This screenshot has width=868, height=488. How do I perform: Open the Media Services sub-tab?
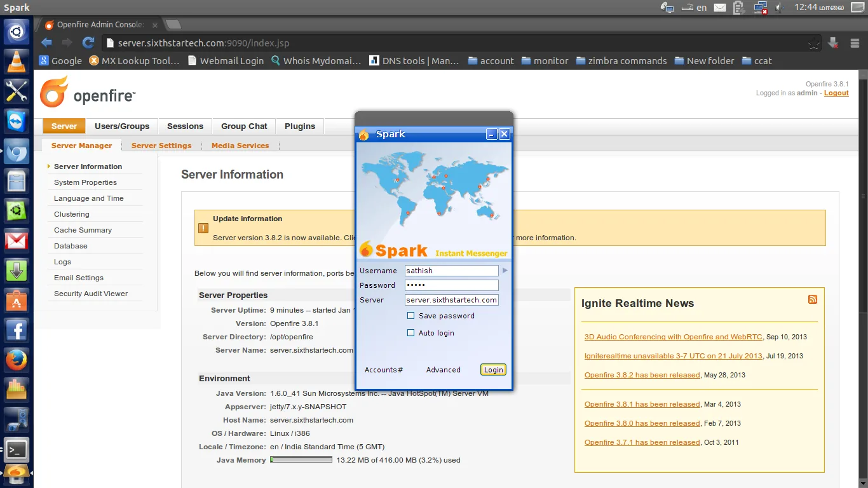tap(240, 146)
